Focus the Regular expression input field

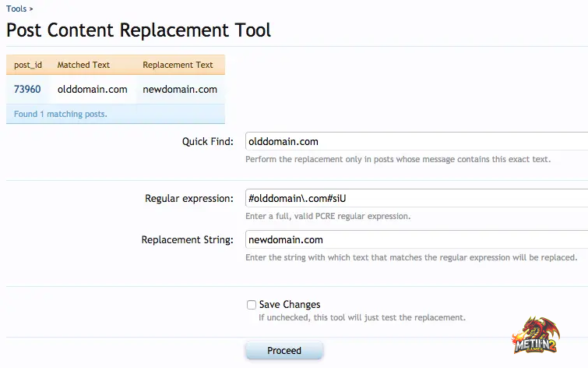(417, 198)
